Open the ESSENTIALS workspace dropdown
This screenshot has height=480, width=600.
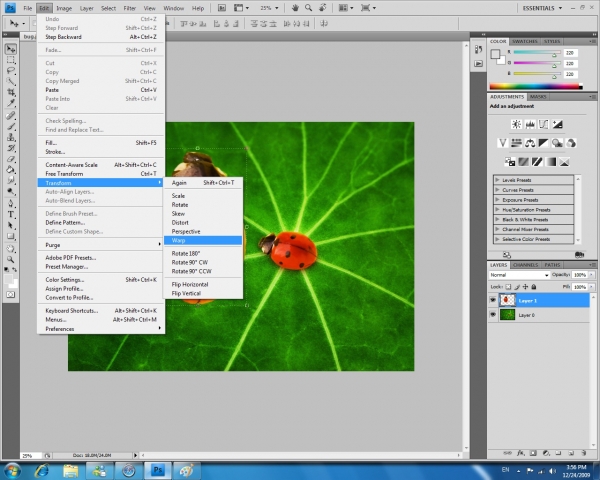pyautogui.click(x=542, y=8)
